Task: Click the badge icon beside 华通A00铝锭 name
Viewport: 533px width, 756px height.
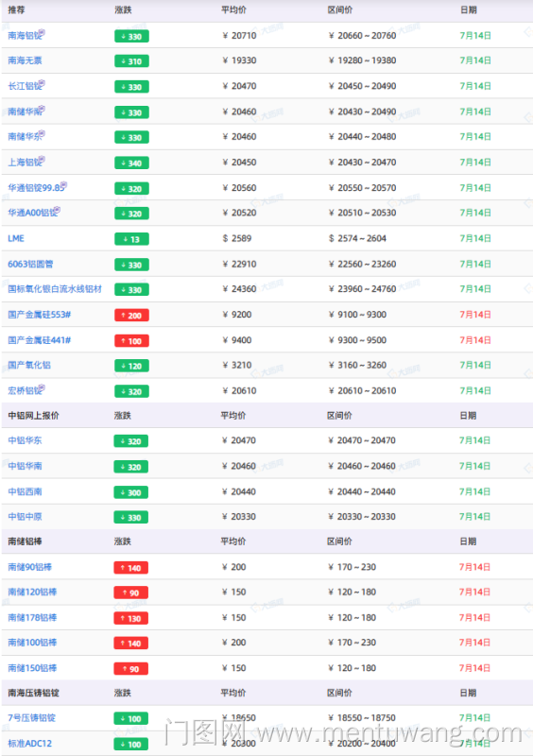Action: click(58, 210)
